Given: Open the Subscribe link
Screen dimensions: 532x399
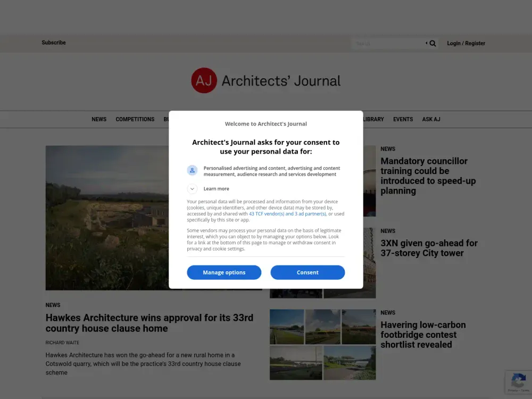Looking at the screenshot, I should (x=54, y=43).
